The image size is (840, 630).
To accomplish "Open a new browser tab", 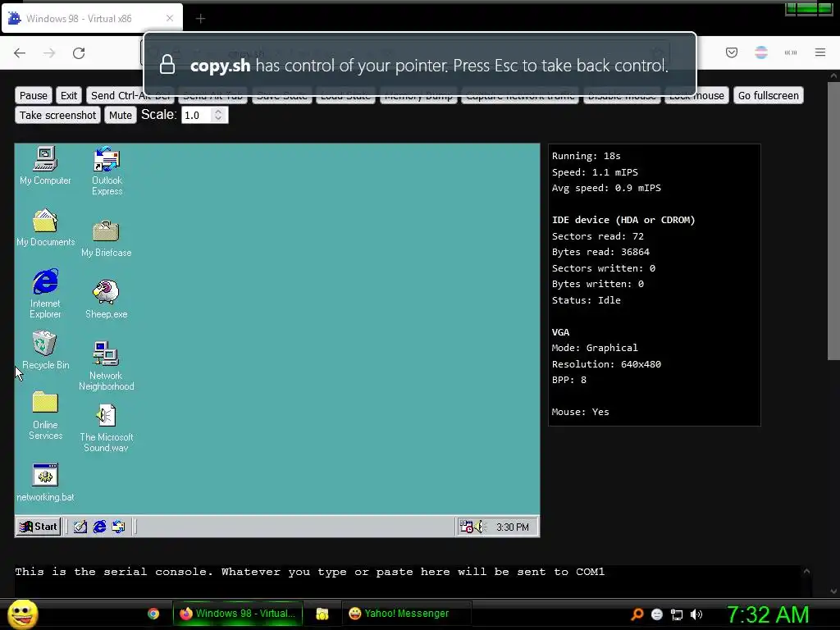I will tap(200, 19).
